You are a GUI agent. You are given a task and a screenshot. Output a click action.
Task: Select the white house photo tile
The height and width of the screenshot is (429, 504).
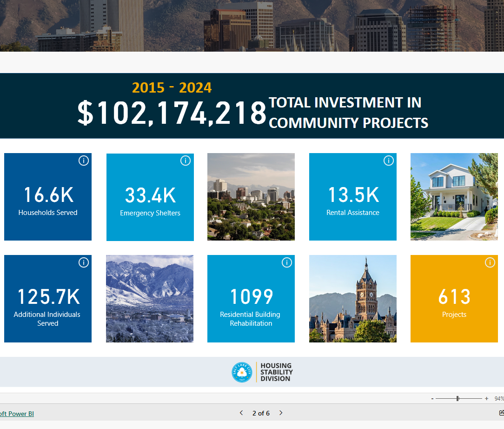point(454,197)
